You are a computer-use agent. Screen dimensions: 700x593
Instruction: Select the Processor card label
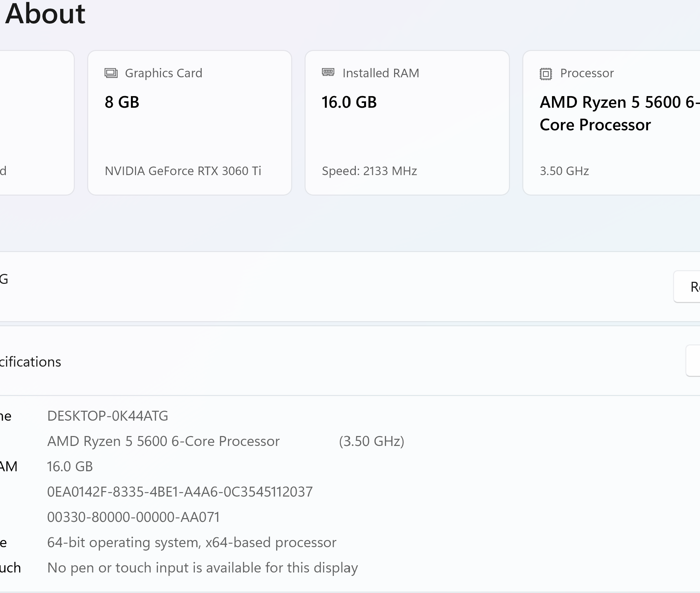coord(587,73)
